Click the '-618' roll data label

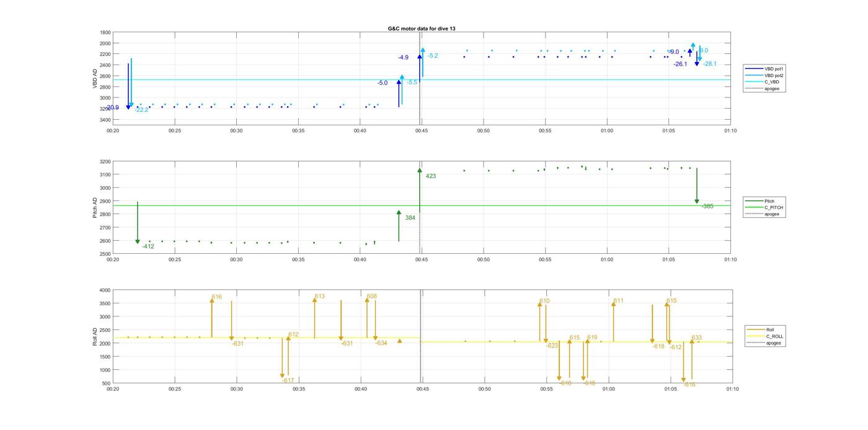pyautogui.click(x=658, y=347)
